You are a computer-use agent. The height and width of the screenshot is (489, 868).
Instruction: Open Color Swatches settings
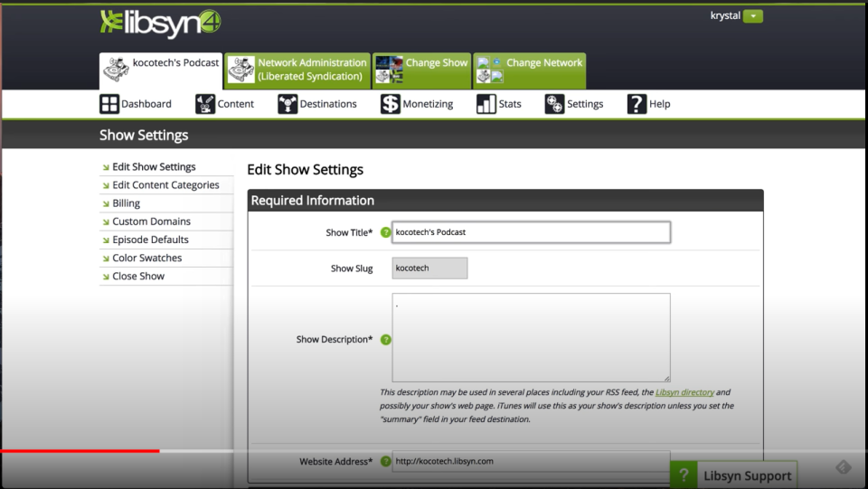point(146,259)
